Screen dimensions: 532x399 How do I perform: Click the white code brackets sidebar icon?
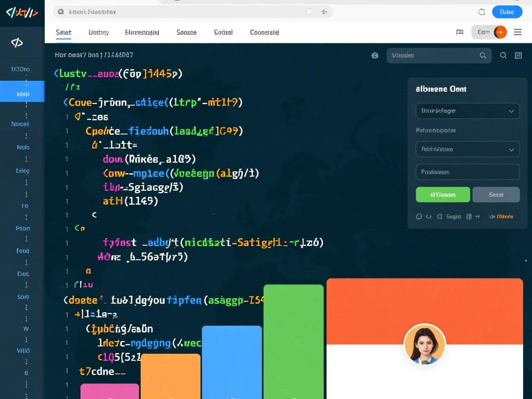(17, 43)
